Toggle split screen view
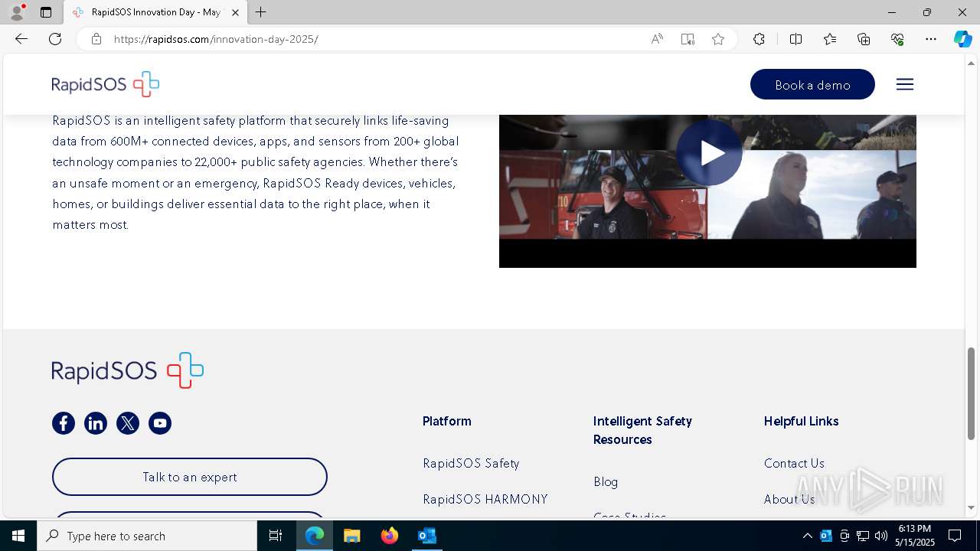 point(795,39)
